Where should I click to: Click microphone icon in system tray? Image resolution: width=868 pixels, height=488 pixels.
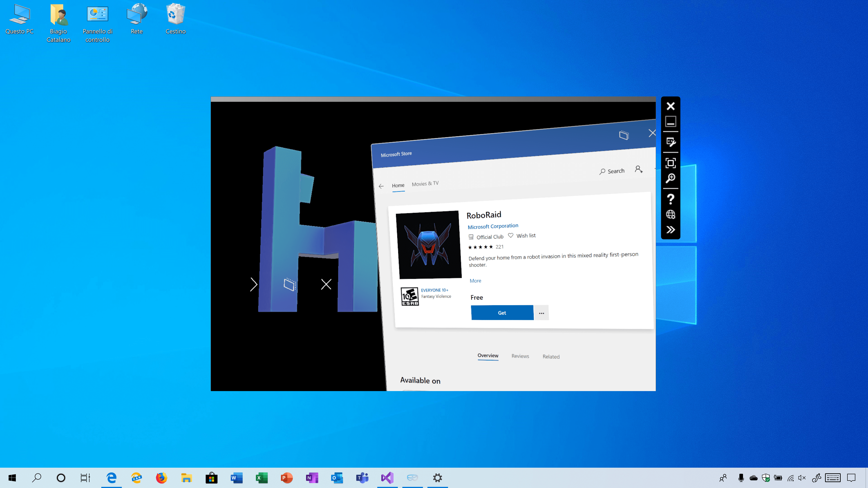pos(741,478)
